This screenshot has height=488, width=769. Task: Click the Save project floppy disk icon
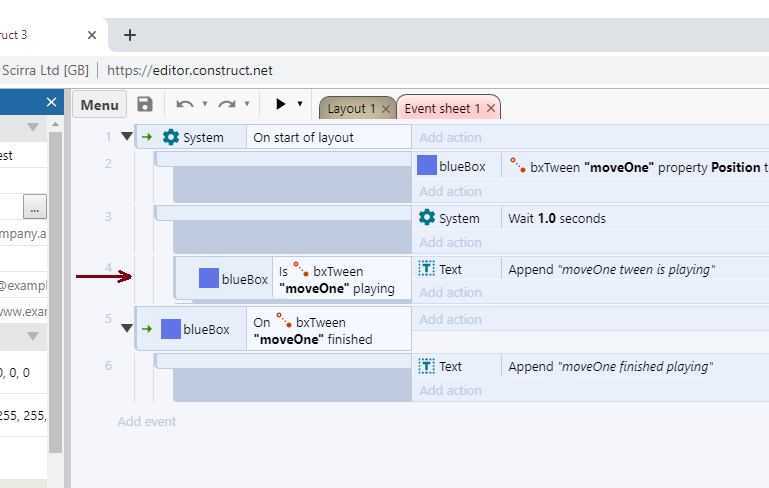coord(145,104)
